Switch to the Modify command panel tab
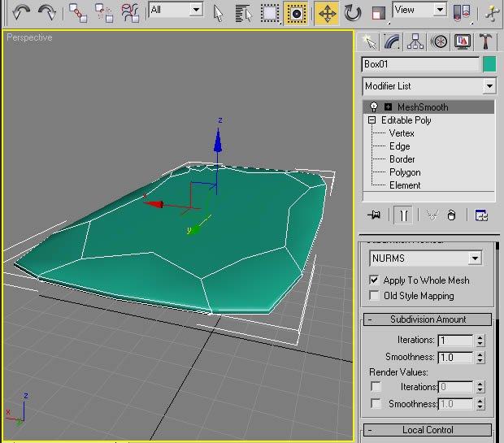 coord(392,41)
